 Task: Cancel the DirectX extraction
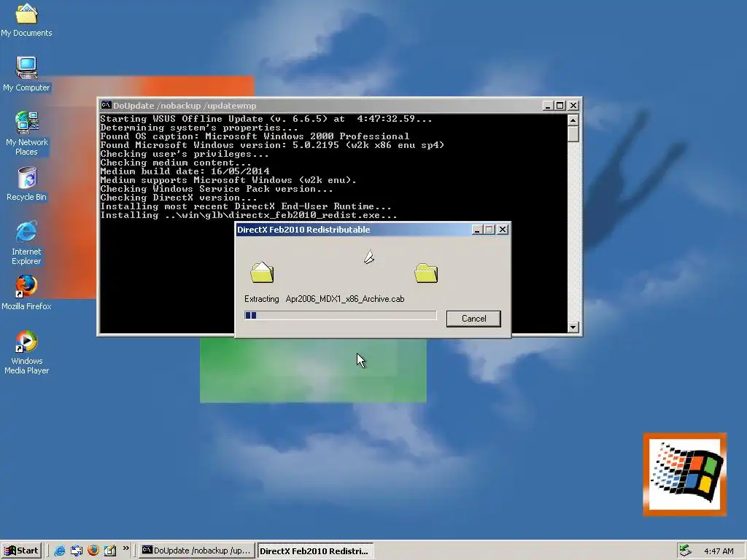pos(473,319)
